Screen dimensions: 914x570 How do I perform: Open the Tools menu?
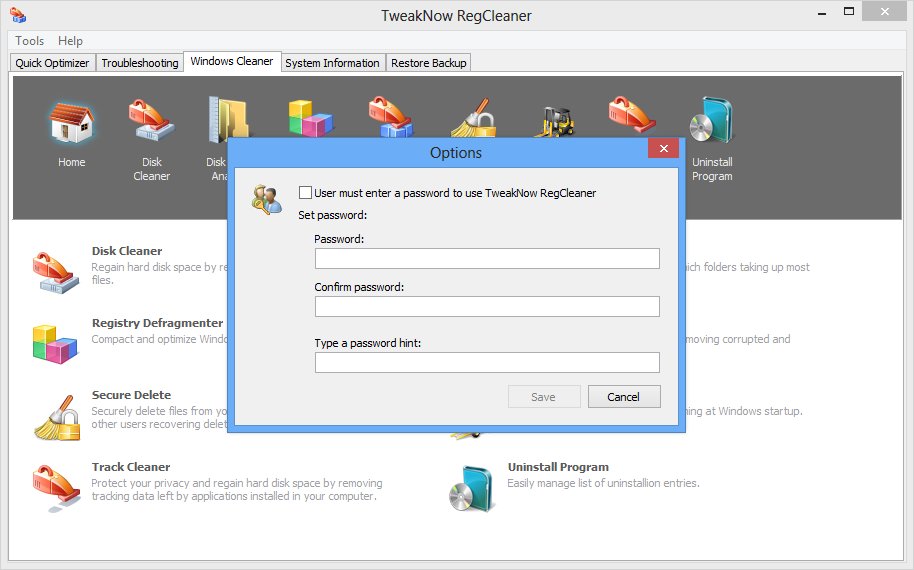(x=29, y=41)
